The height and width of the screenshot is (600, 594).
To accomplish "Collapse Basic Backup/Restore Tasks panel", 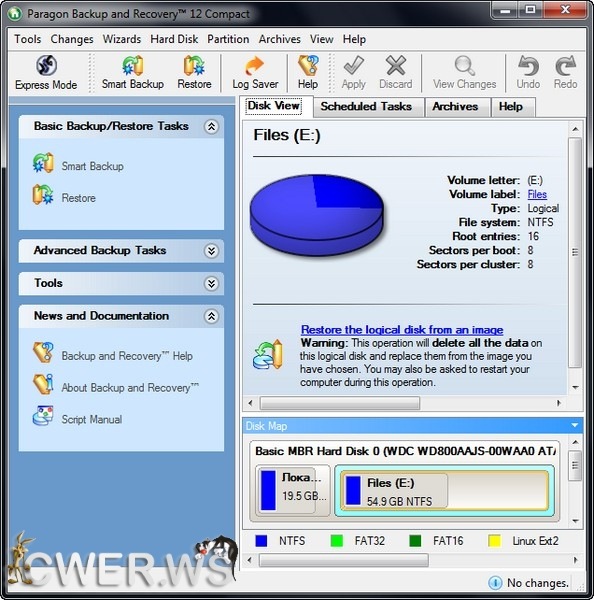I will click(211, 126).
